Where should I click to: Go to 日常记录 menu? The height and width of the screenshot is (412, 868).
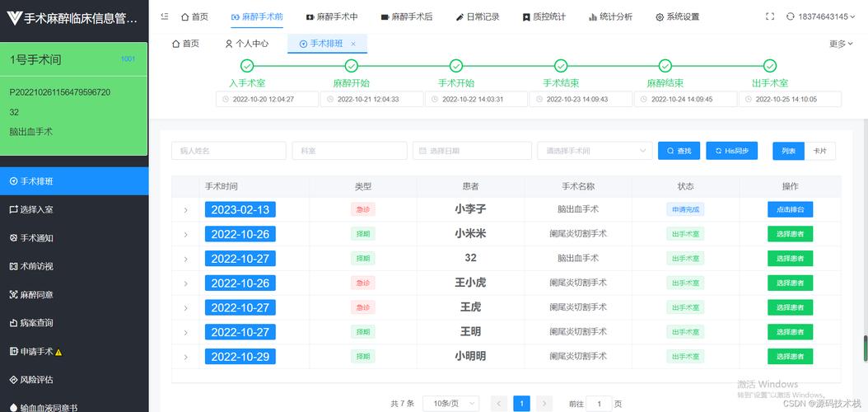pyautogui.click(x=478, y=16)
